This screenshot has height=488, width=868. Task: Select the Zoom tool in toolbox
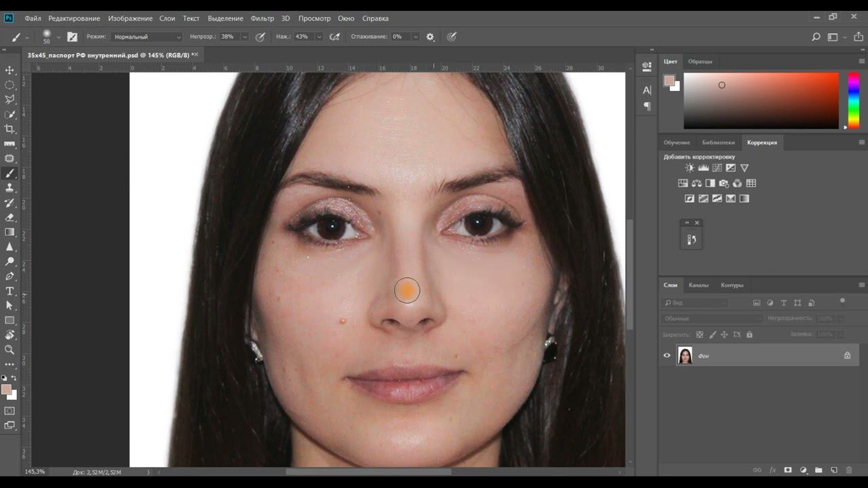pos(9,350)
